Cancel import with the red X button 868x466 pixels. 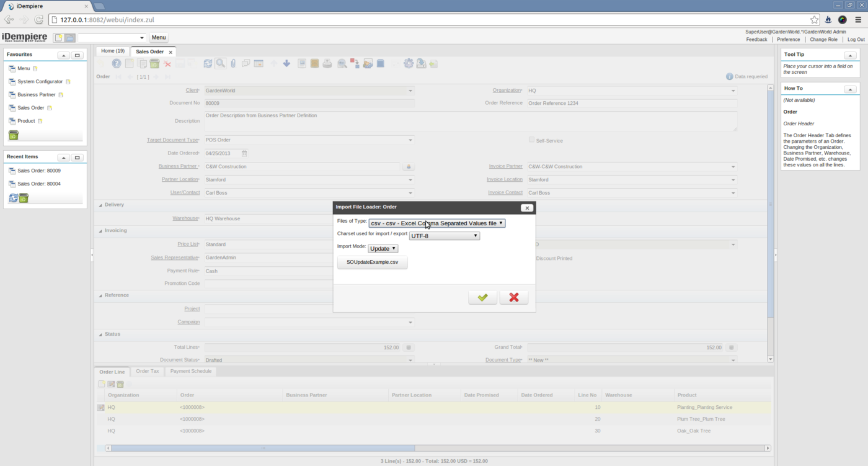click(x=513, y=298)
